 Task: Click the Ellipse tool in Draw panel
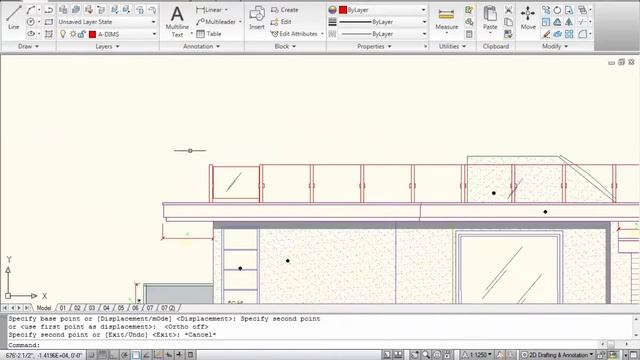[31, 34]
